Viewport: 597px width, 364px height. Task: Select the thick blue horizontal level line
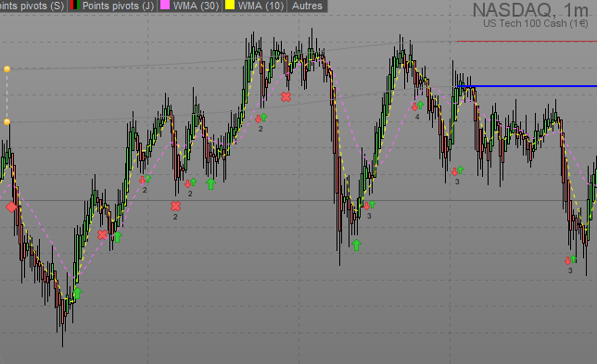[x=527, y=86]
